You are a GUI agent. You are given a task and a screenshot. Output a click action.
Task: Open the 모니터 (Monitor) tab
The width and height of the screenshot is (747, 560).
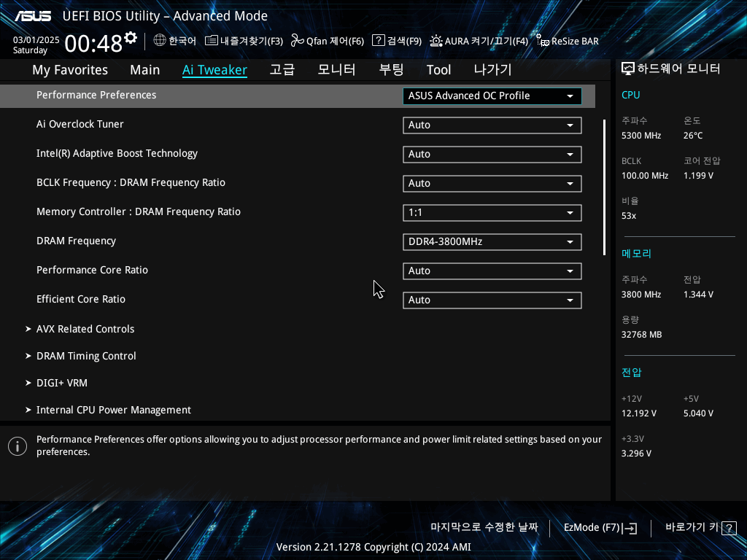336,69
